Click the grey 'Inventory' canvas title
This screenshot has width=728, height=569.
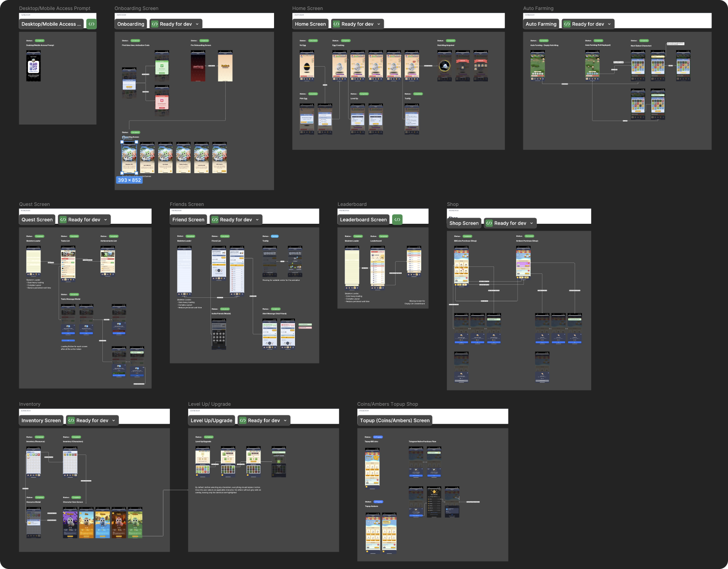(30, 404)
